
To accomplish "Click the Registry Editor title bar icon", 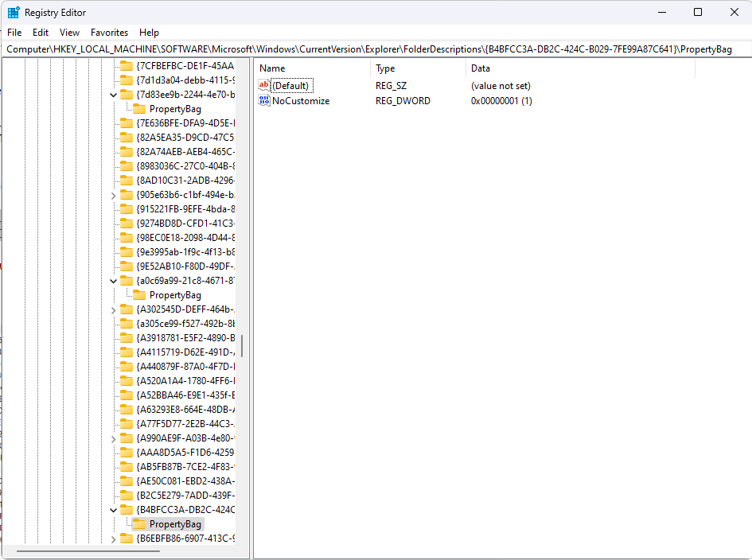I will click(x=14, y=13).
